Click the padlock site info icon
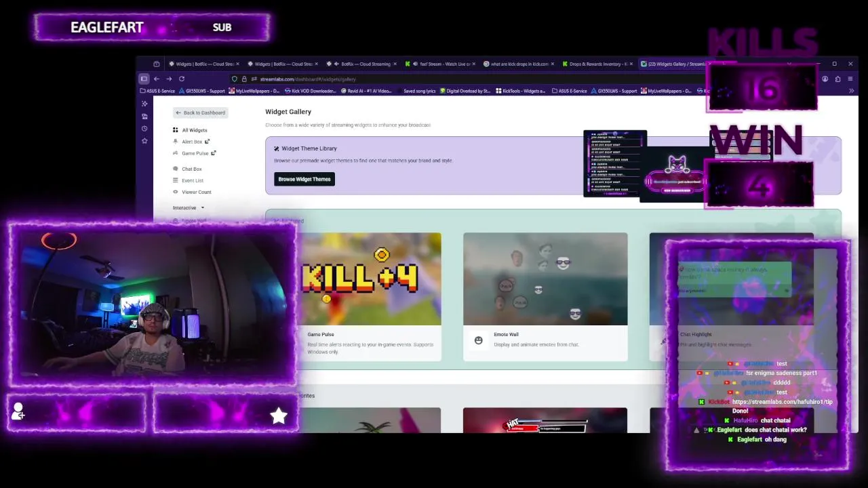868x488 pixels. (244, 79)
